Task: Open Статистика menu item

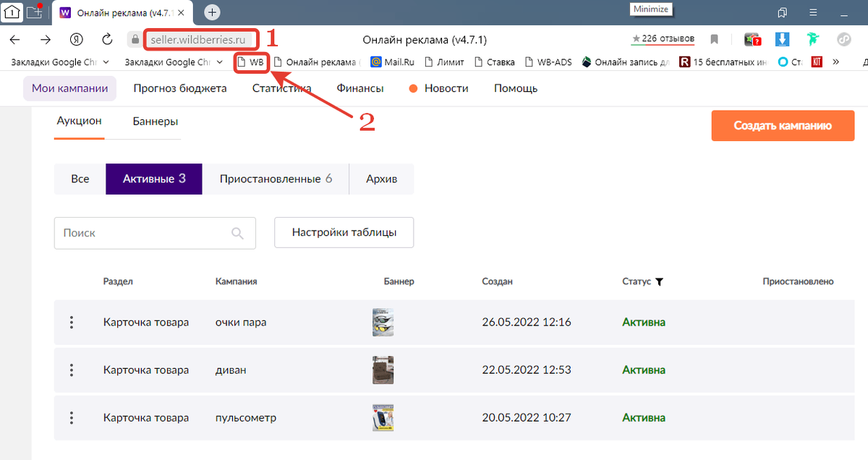Action: pos(282,88)
